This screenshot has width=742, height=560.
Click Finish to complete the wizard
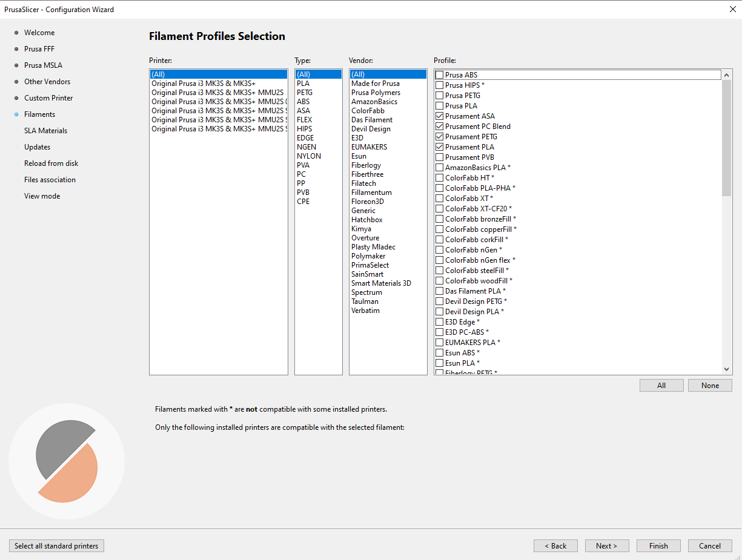(658, 546)
